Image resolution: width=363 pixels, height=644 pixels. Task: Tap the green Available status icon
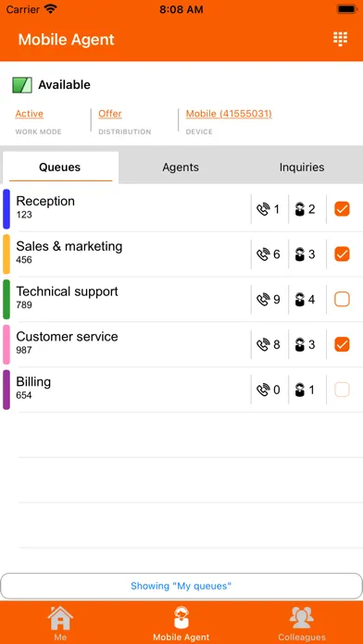point(22,85)
